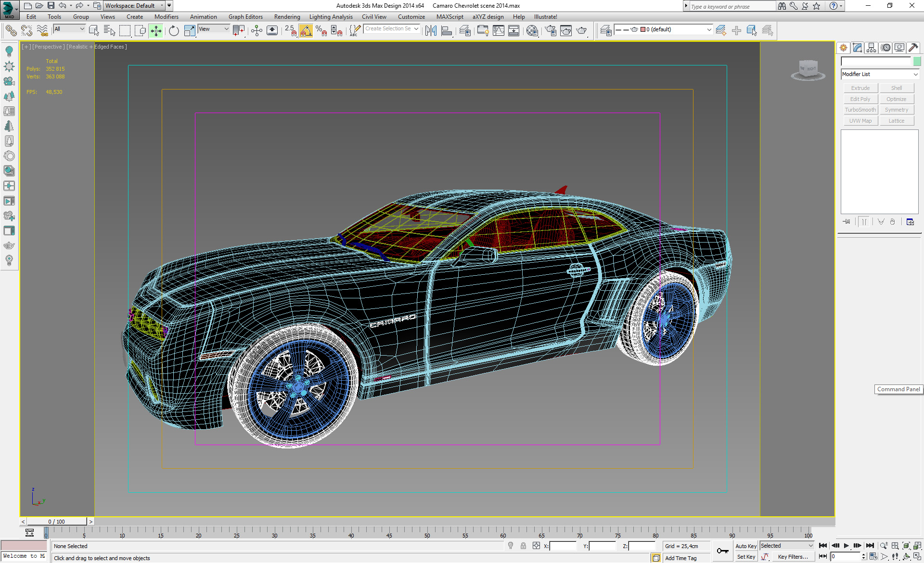Toggle Angle Snap
The height and width of the screenshot is (563, 924).
point(306,31)
